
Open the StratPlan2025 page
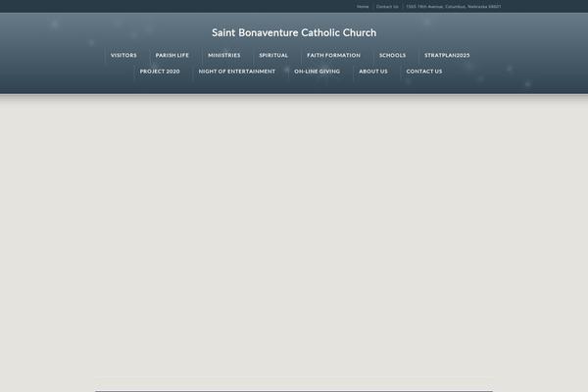point(447,55)
